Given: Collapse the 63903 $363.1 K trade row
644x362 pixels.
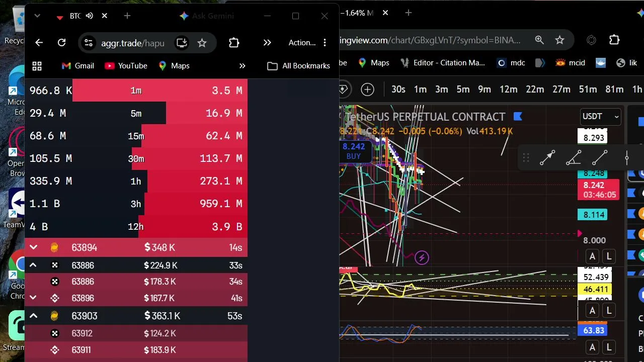Looking at the screenshot, I should tap(33, 316).
